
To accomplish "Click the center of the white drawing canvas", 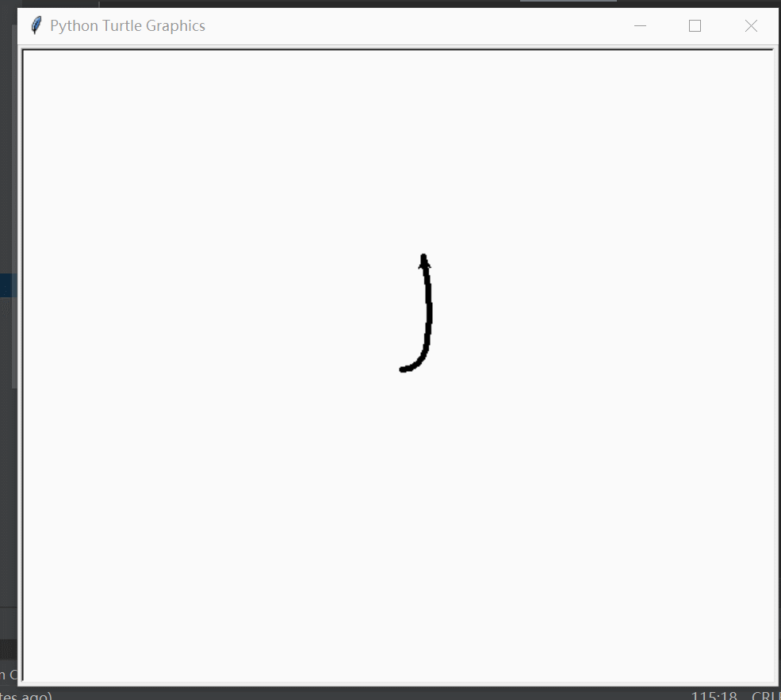I will [396, 365].
